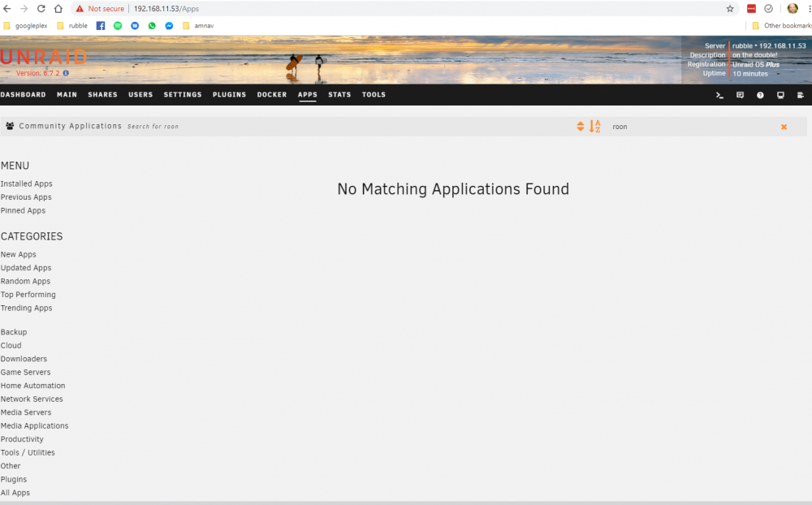Open the info monitor icon in navbar

point(780,95)
